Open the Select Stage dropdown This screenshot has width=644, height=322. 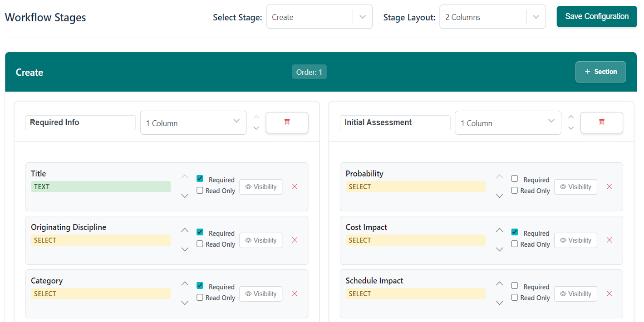[319, 16]
